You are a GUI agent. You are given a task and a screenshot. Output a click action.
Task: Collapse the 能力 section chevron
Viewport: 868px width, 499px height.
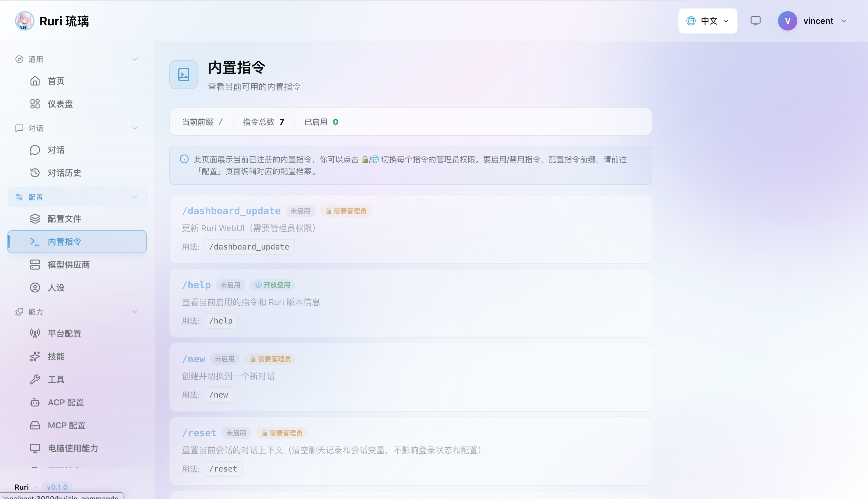pos(135,312)
